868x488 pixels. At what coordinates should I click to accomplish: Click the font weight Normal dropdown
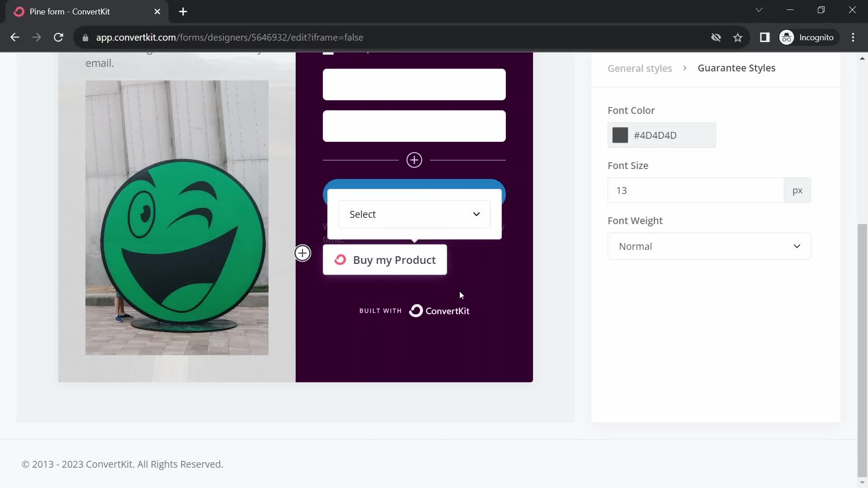tap(709, 246)
